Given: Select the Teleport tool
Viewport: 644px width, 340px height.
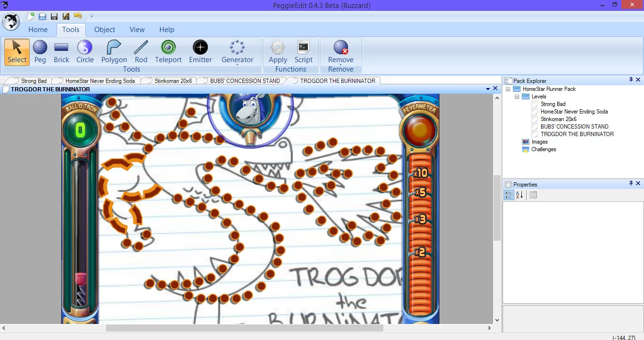Looking at the screenshot, I should coord(168,52).
